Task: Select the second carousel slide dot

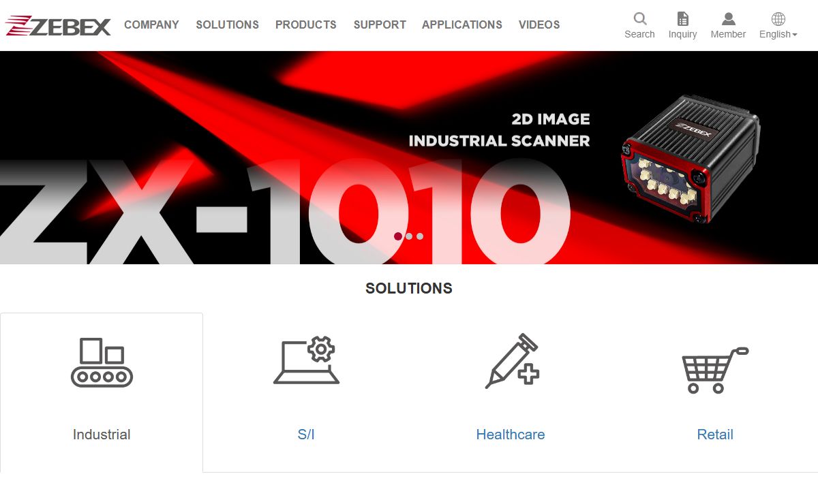Action: tap(409, 236)
